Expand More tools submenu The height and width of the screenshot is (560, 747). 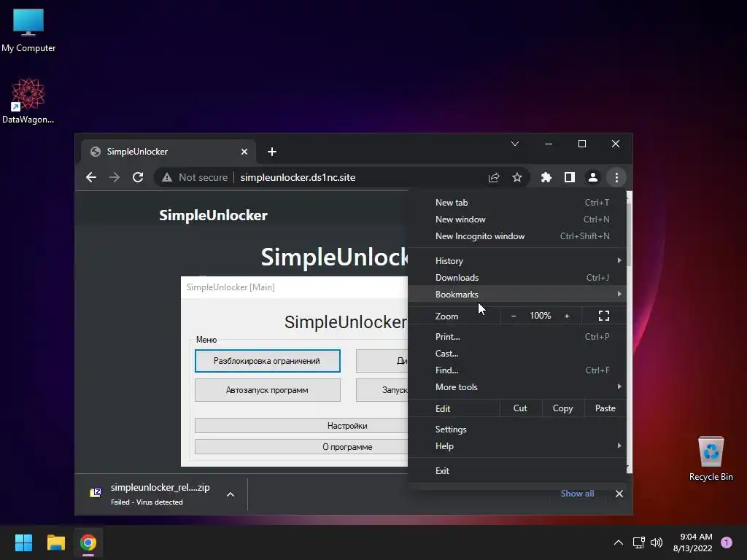tap(517, 387)
